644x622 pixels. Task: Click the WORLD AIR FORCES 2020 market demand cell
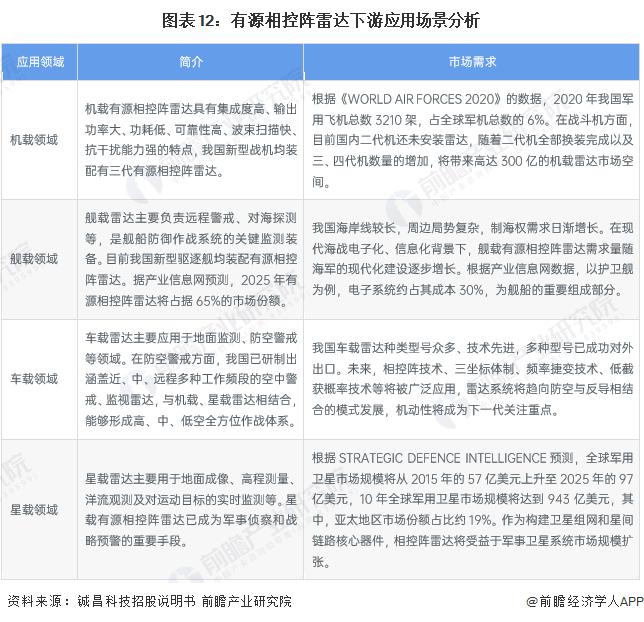tap(472, 140)
